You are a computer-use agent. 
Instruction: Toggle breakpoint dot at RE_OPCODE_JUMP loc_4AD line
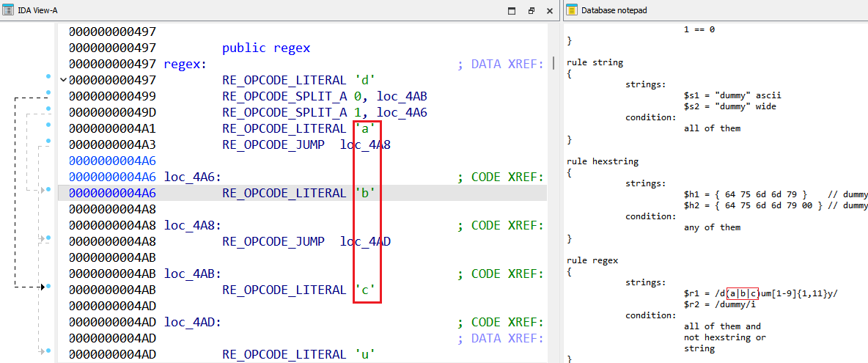[x=48, y=238]
